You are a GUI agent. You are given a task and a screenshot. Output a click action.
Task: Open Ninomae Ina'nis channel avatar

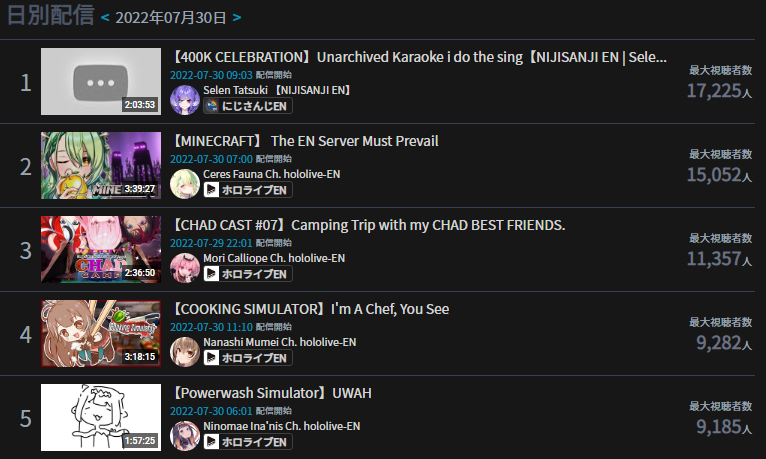pos(185,436)
